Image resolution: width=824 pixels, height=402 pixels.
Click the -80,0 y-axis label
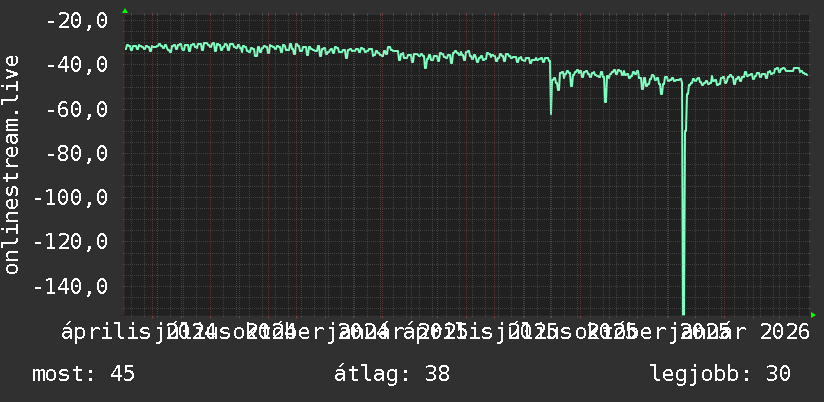point(77,154)
